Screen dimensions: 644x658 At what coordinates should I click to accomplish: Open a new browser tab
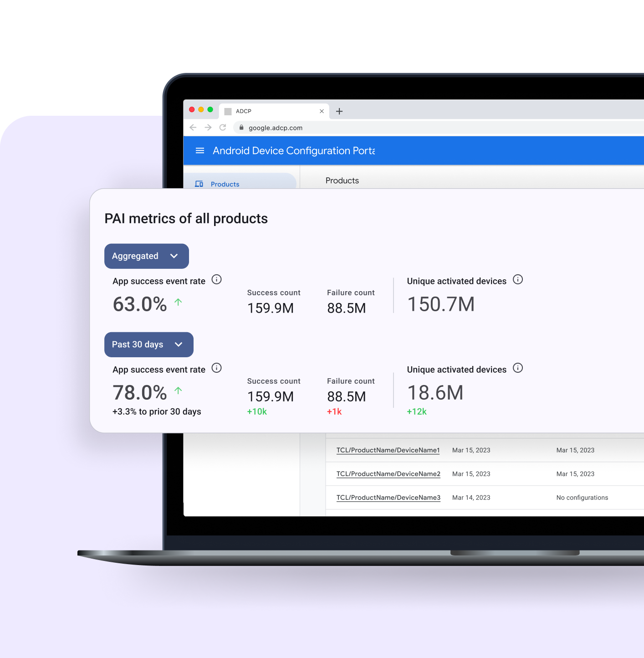click(339, 111)
